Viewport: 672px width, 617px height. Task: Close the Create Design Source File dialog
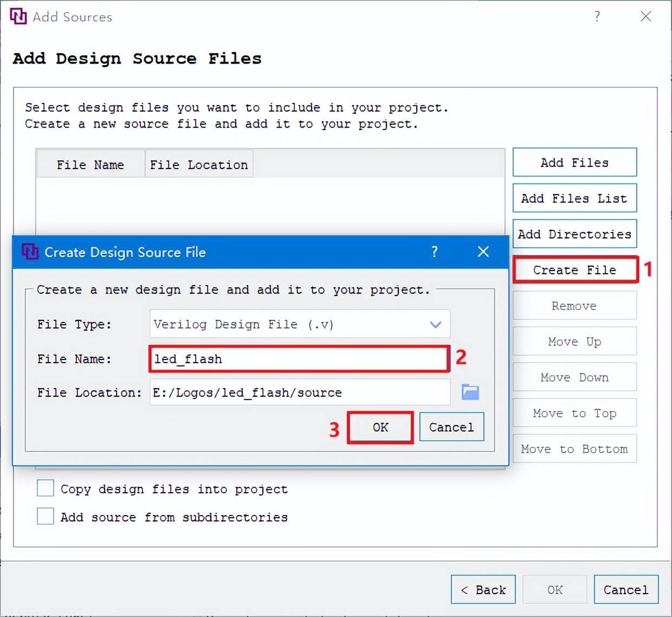coord(483,252)
